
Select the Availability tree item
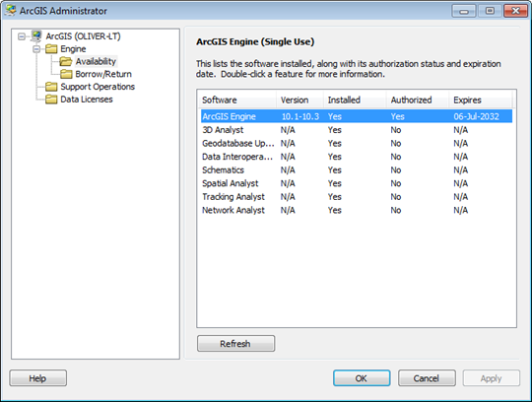coord(96,61)
